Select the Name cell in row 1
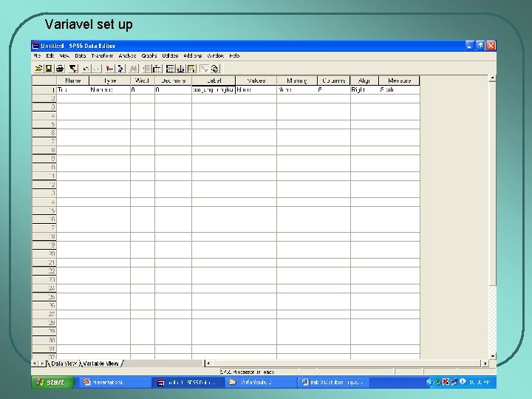The image size is (532, 399). tap(72, 89)
